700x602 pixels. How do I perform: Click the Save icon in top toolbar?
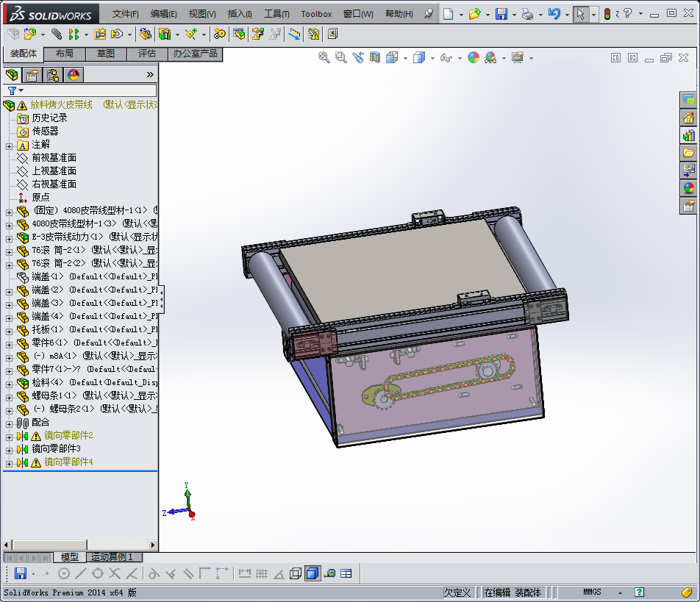click(x=501, y=14)
